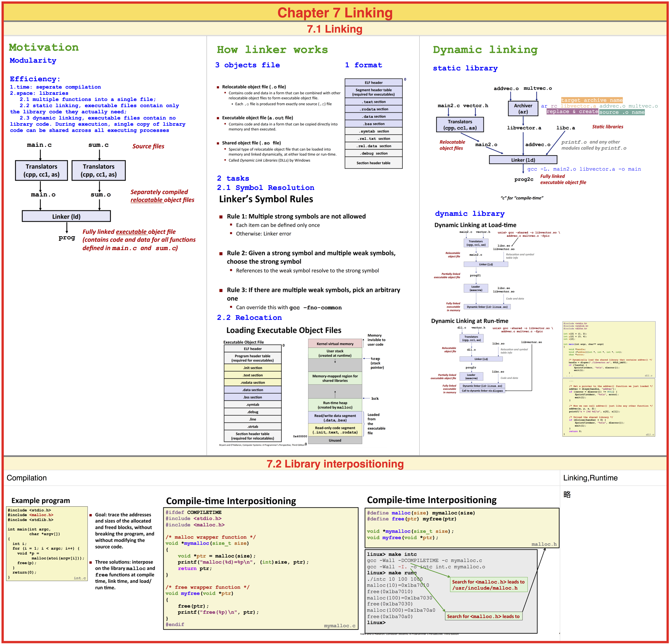Select the 'Modularity' subheading
The width and height of the screenshot is (670, 644).
(33, 61)
